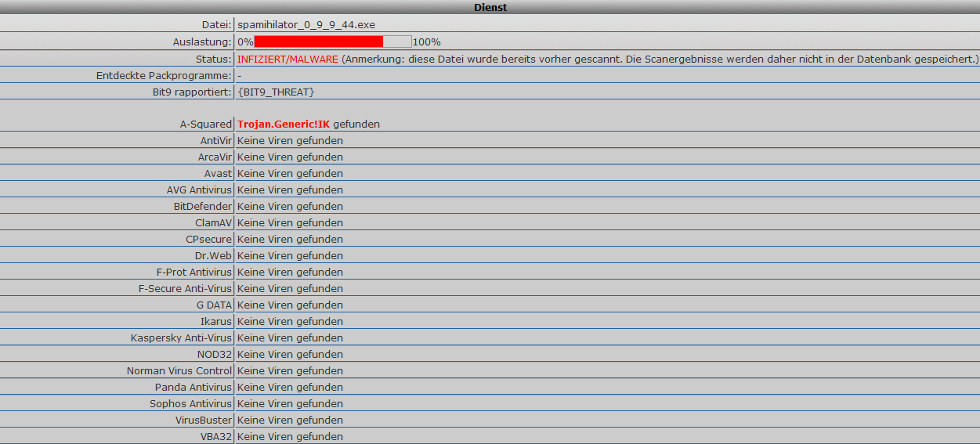
Task: Click the Bit9 rapportiert label
Action: [x=192, y=92]
